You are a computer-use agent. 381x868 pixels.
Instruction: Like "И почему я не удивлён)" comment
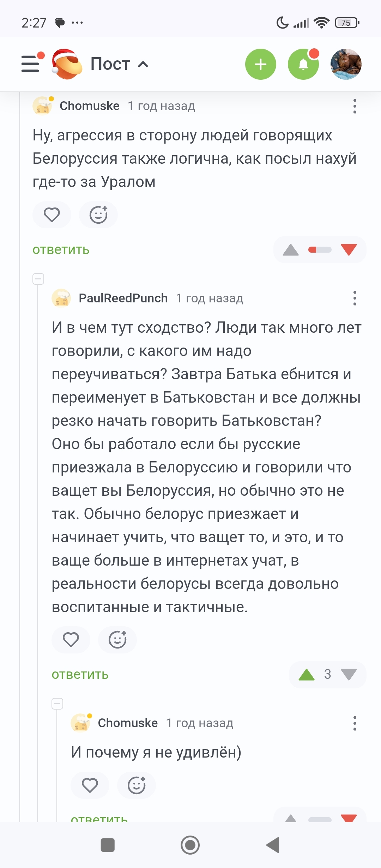(90, 785)
